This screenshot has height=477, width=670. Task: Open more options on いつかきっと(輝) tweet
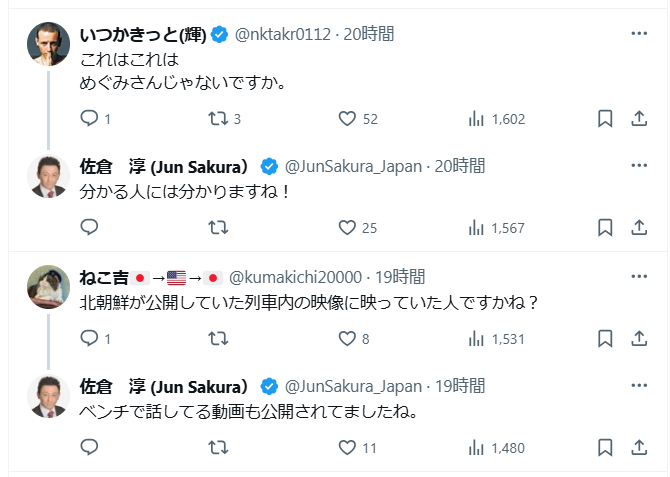639,34
